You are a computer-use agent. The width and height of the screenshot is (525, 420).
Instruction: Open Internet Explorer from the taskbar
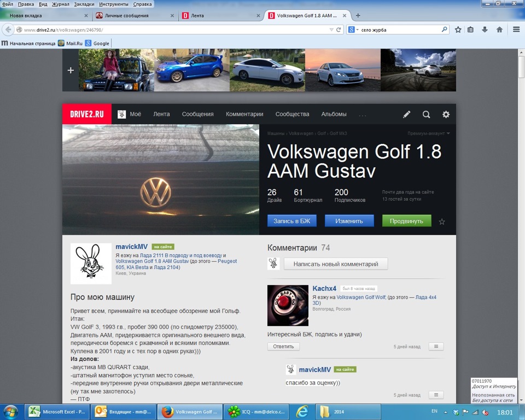tap(302, 412)
